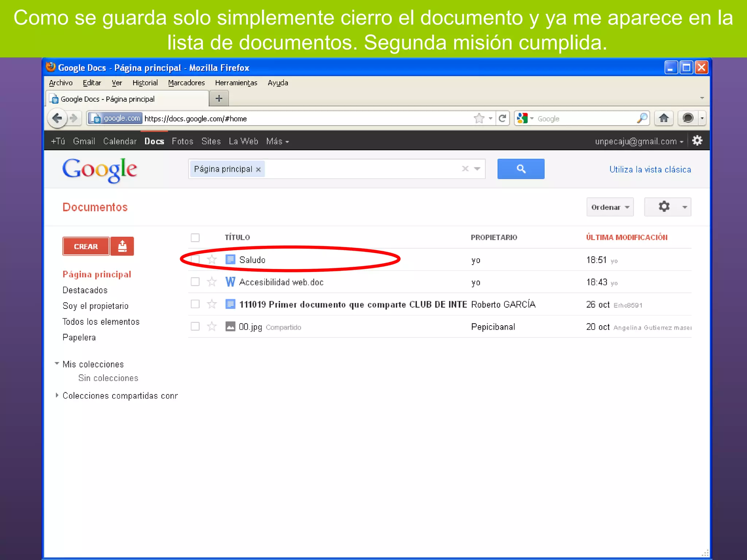Open the Editar menu
This screenshot has width=747, height=560.
click(x=92, y=83)
